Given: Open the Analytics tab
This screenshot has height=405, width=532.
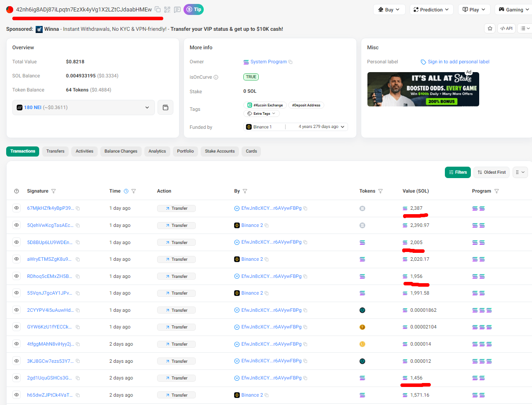Looking at the screenshot, I should click(x=157, y=151).
